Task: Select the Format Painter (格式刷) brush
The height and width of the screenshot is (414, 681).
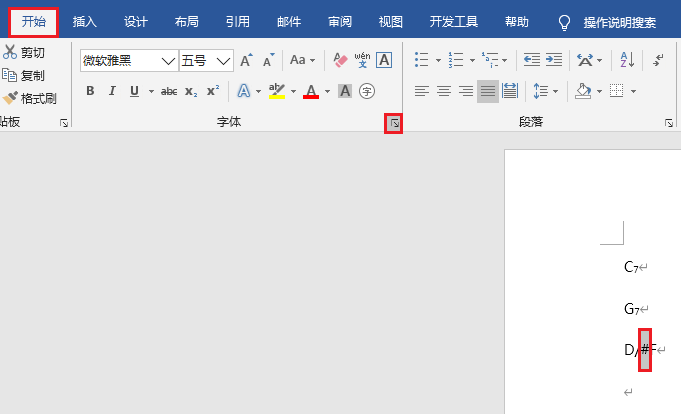Action: click(x=10, y=98)
